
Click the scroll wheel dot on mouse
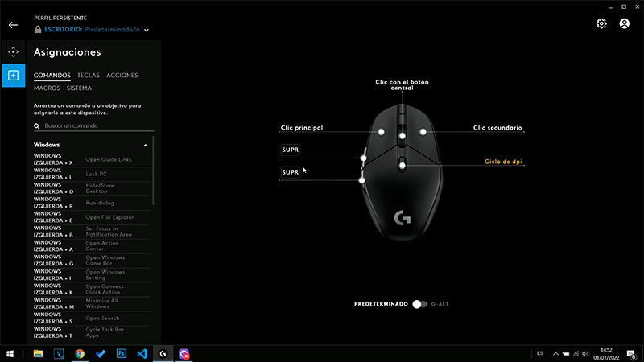coord(402,136)
